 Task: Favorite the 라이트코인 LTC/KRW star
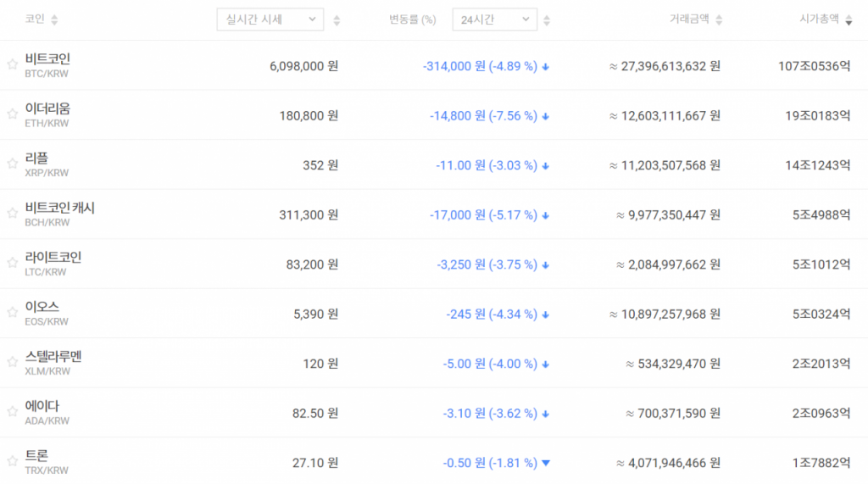coord(12,263)
